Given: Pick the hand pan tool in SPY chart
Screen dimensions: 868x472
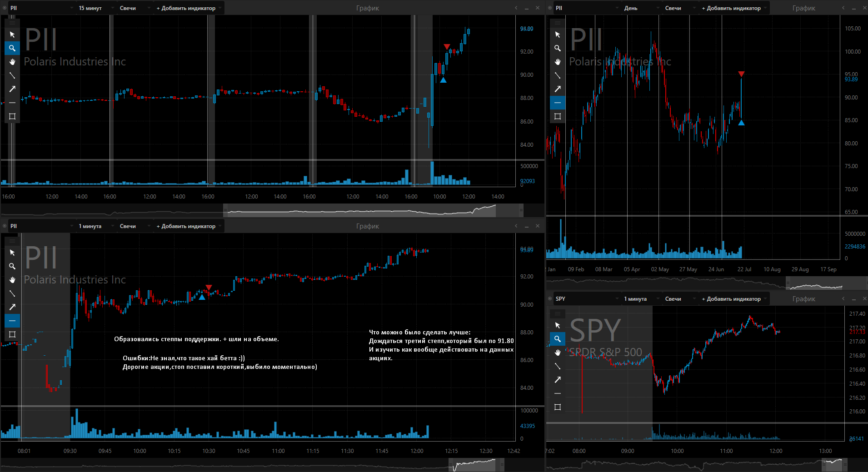Looking at the screenshot, I should point(558,353).
